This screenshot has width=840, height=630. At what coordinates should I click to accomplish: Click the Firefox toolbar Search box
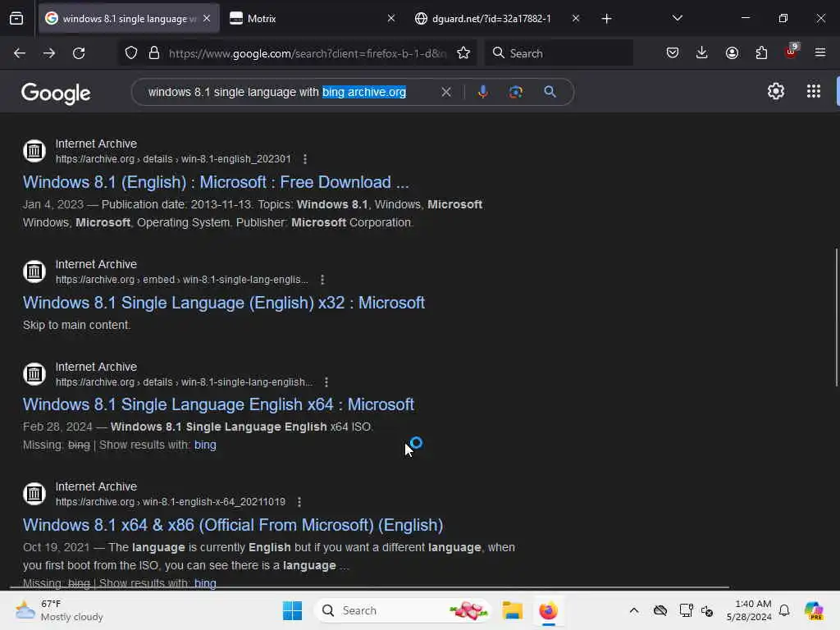[559, 53]
